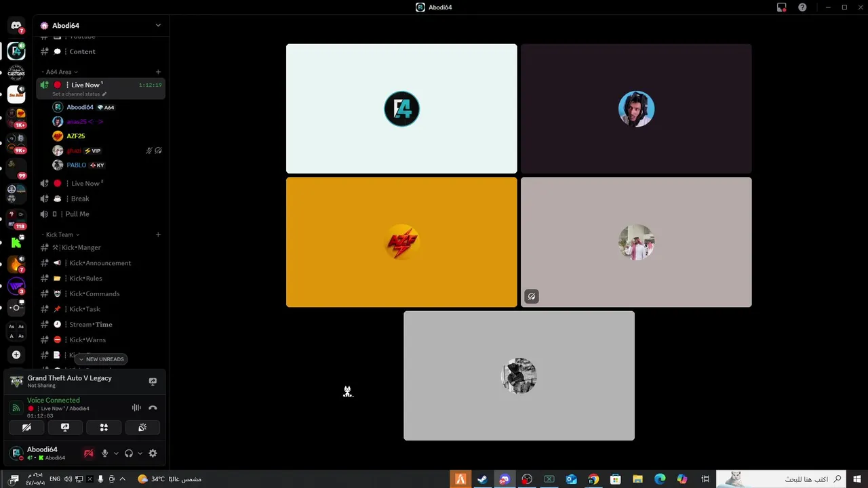Image resolution: width=868 pixels, height=488 pixels.
Task: Select the A4 server icon in sidebar
Action: click(x=16, y=51)
